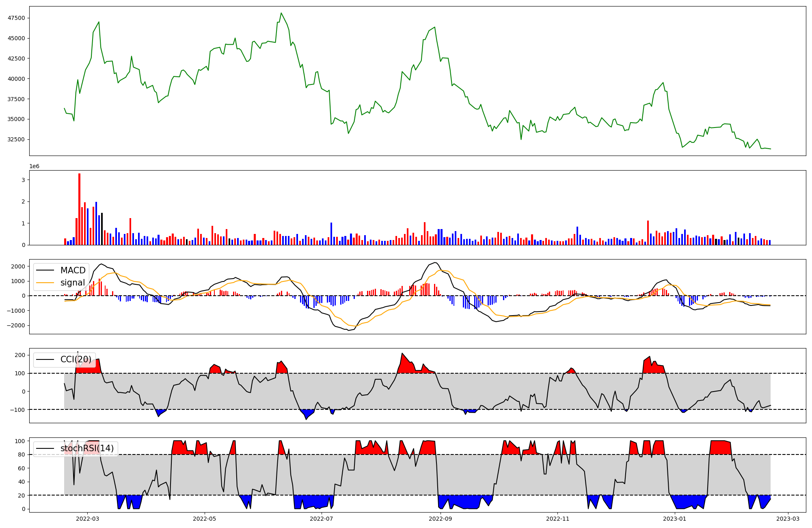Click the 47500 price axis tick label

[x=16, y=18]
